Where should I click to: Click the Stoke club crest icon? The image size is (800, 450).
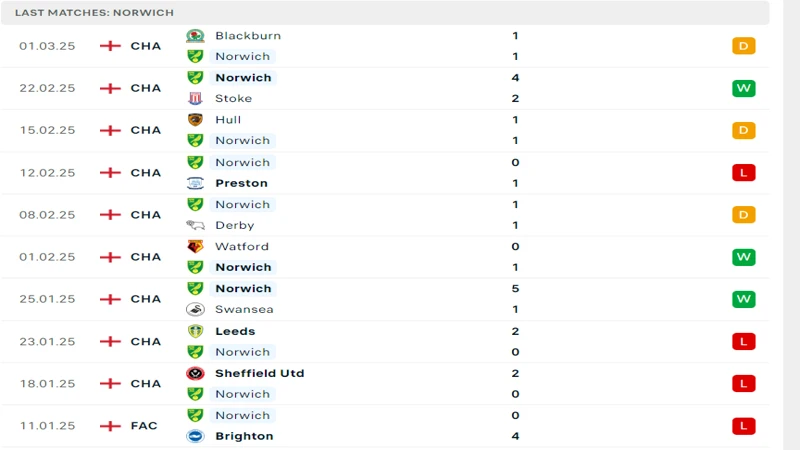tap(195, 98)
